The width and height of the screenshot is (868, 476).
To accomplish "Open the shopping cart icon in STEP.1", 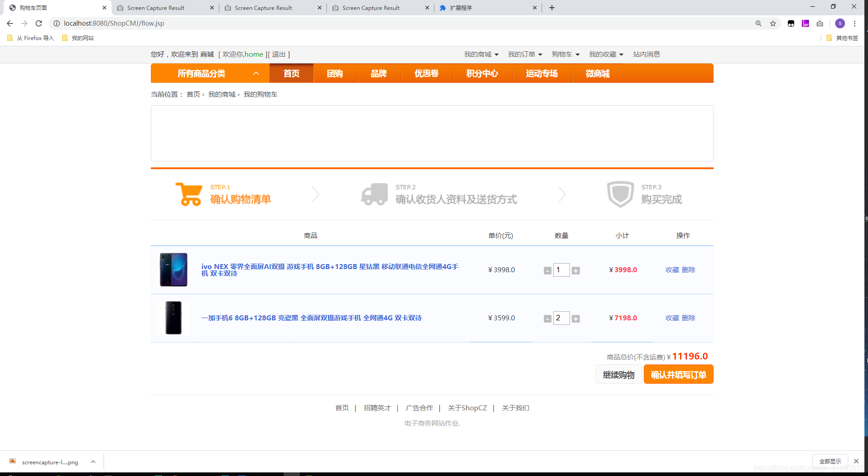I will pyautogui.click(x=189, y=194).
